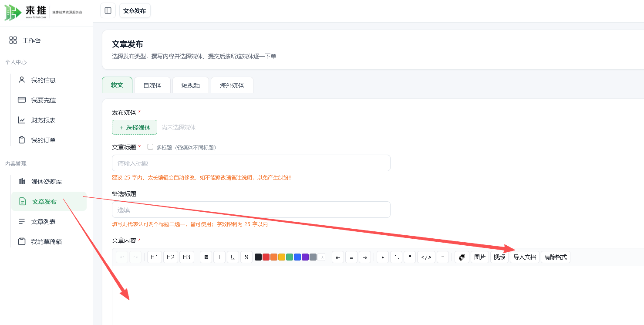The image size is (644, 325).
Task: Apply H3 heading format
Action: point(186,257)
